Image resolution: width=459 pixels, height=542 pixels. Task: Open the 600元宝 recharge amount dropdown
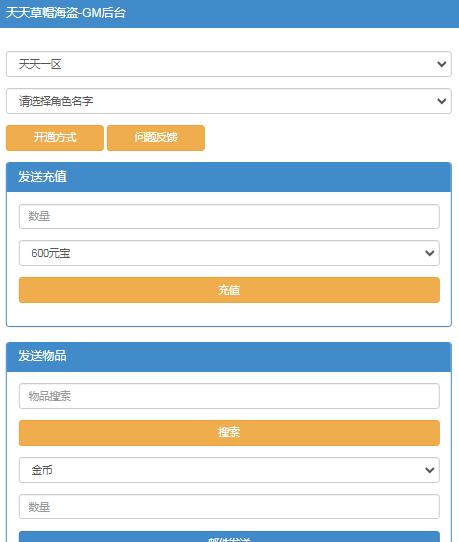click(x=229, y=253)
